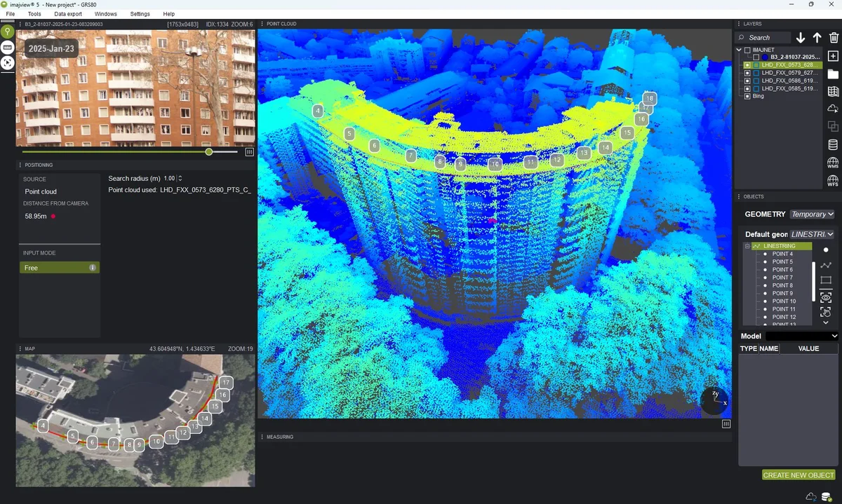
Task: Click database status icon at bottom right
Action: tap(828, 496)
